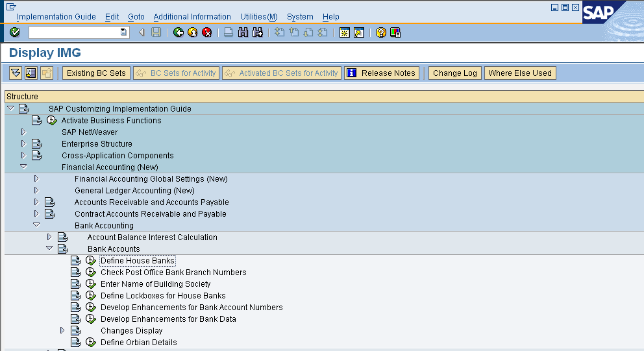Collapse the Financial Accounting (New) node
Image resolution: width=644 pixels, height=351 pixels.
(x=23, y=167)
